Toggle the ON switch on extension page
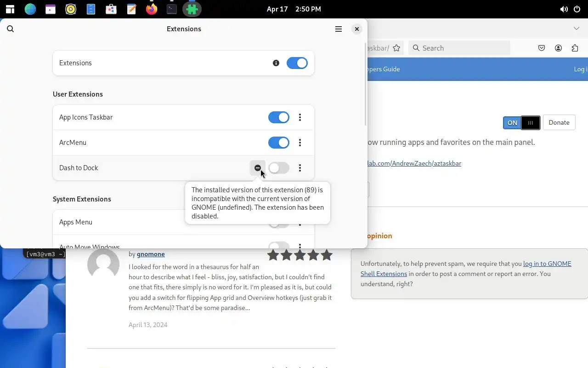This screenshot has width=588, height=368. (521, 123)
